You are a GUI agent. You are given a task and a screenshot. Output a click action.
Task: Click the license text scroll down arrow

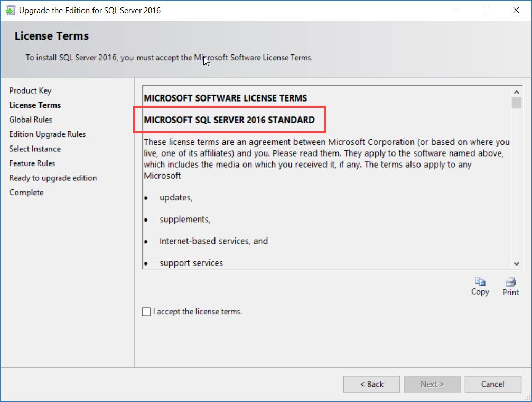516,264
